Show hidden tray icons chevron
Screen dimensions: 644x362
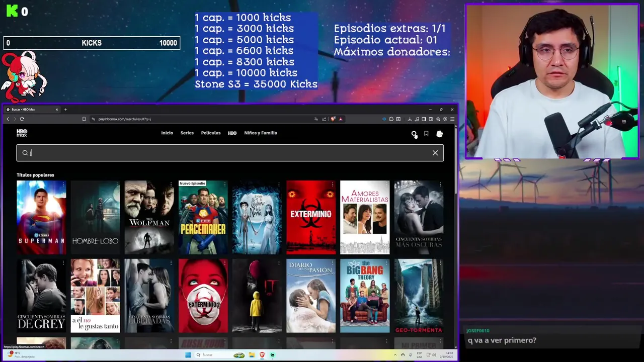tap(395, 355)
